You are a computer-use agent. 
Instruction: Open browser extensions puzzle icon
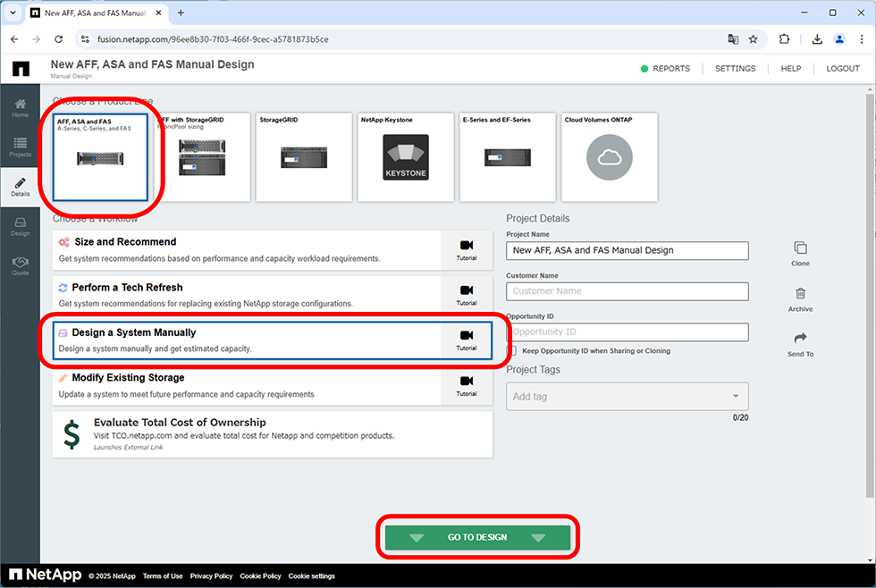pos(784,39)
